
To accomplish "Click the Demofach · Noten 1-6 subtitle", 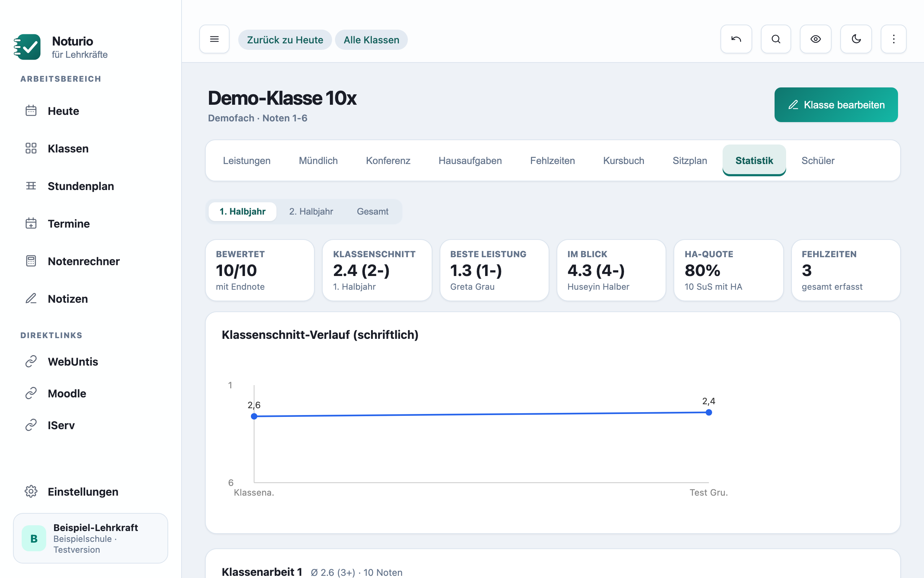I will pyautogui.click(x=258, y=118).
